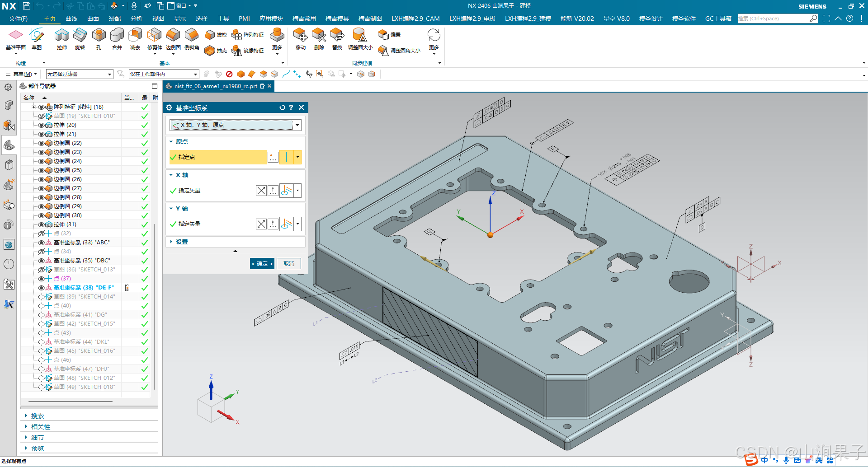Open the Replace Face (替换) tool
Viewport: 868px width, 467px height.
coord(337,38)
